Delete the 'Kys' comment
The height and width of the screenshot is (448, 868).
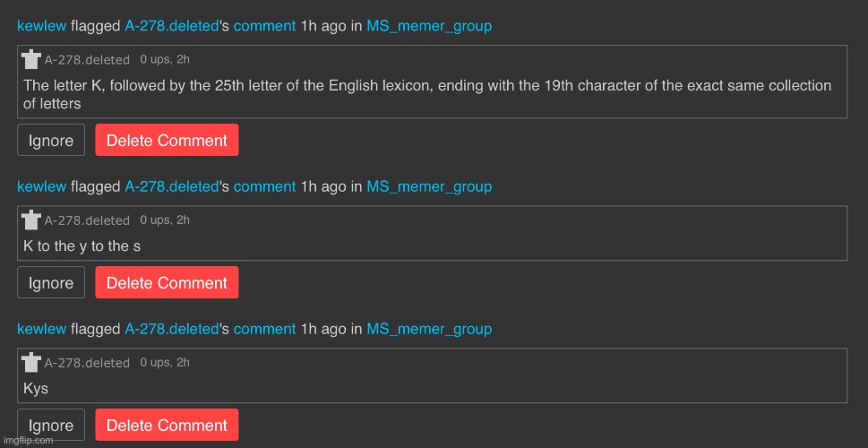(x=167, y=425)
